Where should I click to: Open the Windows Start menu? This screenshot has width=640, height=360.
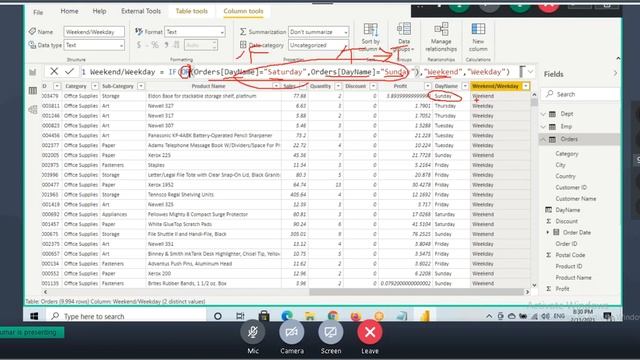pos(34,316)
